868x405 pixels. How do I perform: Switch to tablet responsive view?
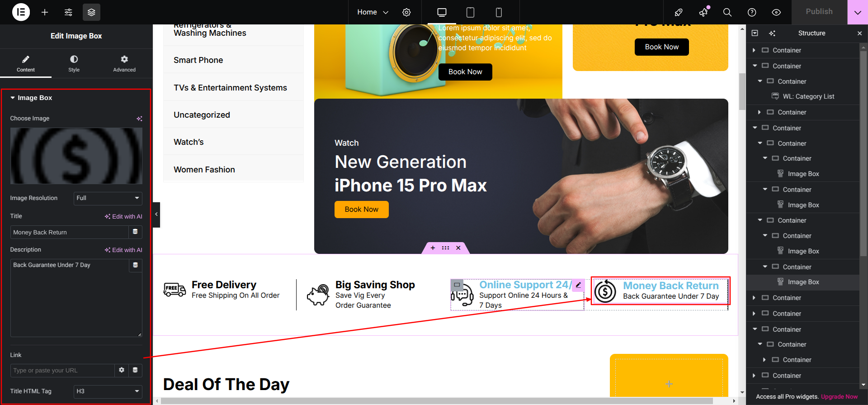pyautogui.click(x=470, y=12)
